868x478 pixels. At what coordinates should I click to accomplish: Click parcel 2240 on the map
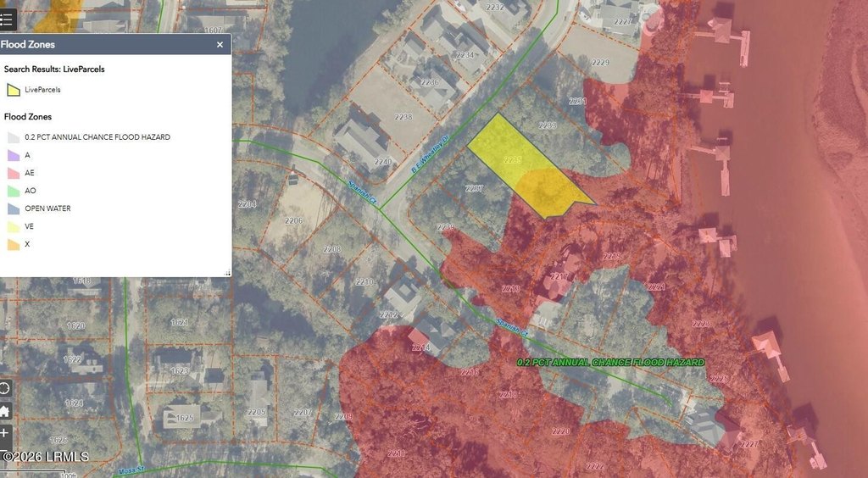[383, 162]
